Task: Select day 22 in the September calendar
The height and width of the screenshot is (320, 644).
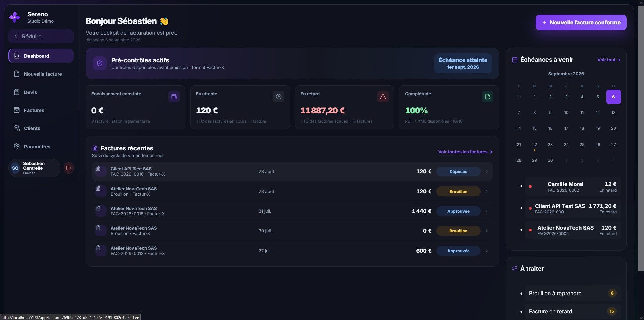Action: (x=534, y=145)
